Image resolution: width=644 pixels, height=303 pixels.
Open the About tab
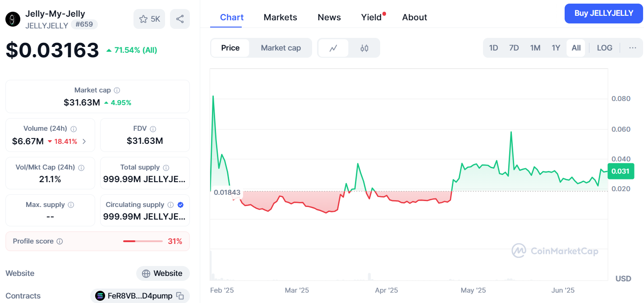tap(414, 18)
